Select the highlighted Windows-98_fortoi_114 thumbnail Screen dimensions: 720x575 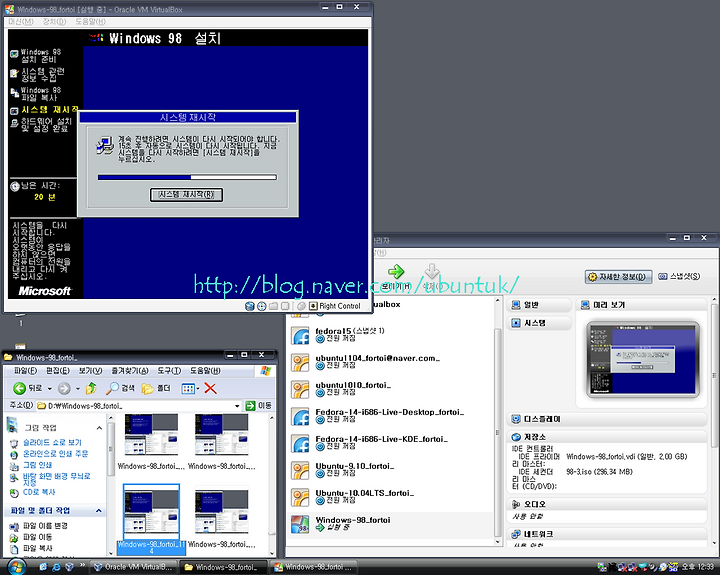click(151, 519)
